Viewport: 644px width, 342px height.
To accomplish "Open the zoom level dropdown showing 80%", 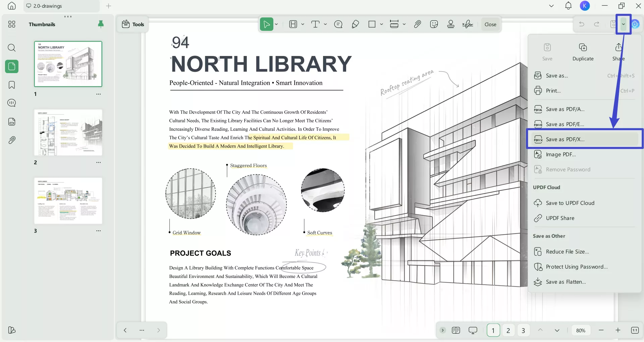I will click(581, 330).
